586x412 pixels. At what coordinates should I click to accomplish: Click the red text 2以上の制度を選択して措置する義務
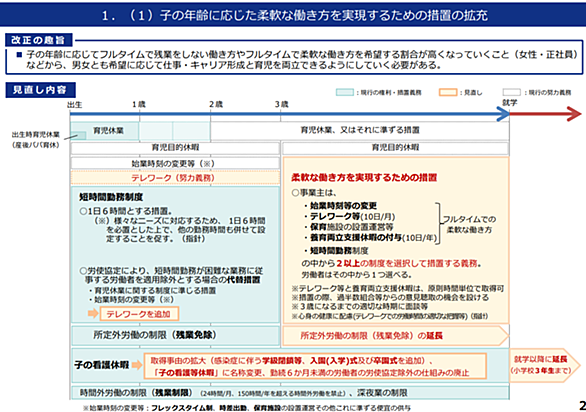coord(407,264)
